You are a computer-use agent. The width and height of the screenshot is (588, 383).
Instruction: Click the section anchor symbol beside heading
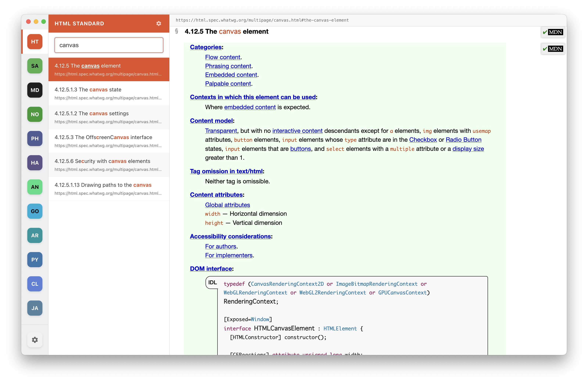pos(176,31)
